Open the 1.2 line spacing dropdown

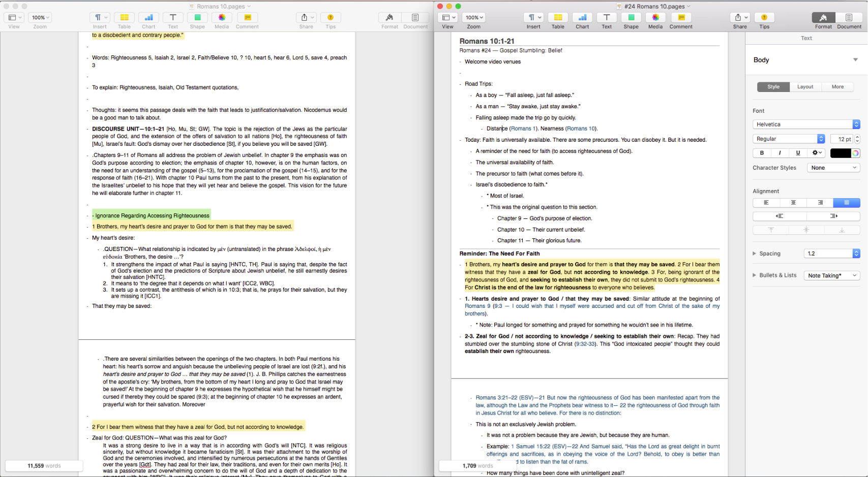[832, 253]
